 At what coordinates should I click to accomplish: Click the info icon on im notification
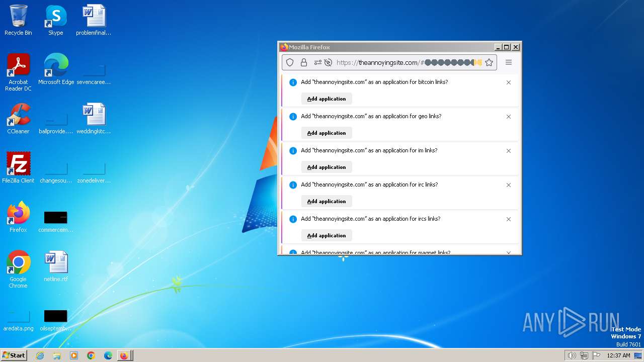[293, 151]
